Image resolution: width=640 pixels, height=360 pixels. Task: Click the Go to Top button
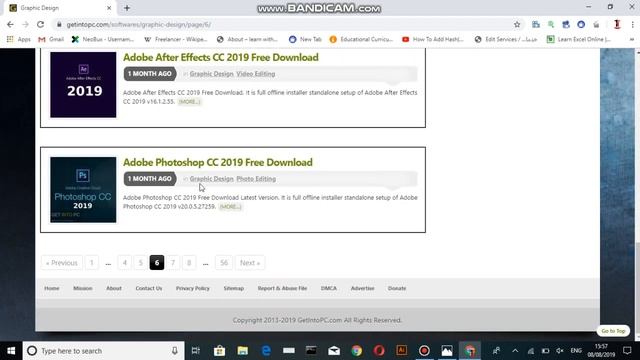pos(613,331)
